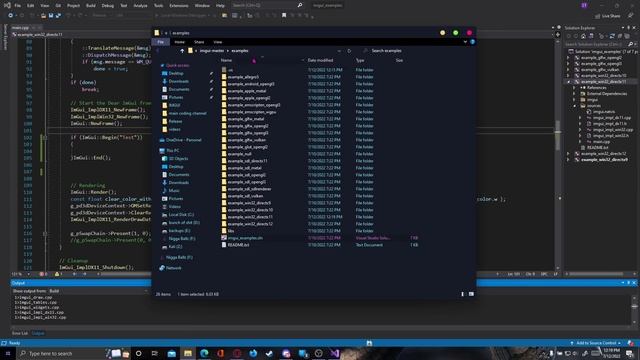Open Steam from the taskbar
The image size is (640, 360).
(269, 353)
